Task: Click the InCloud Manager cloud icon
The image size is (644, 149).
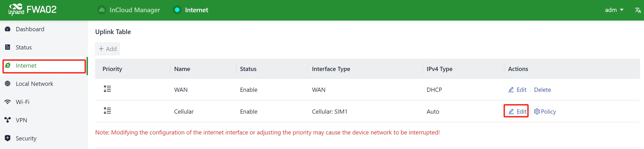Action: 102,10
